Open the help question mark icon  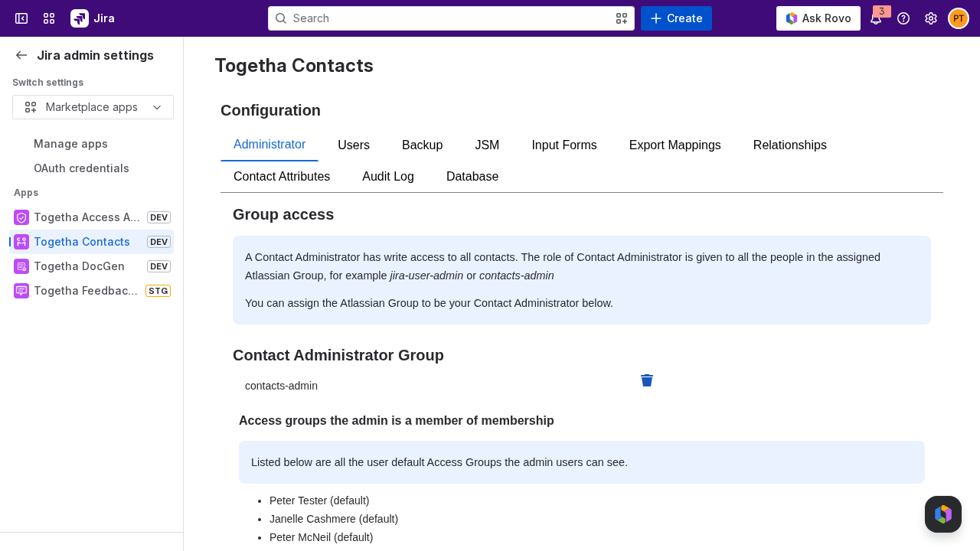point(903,18)
